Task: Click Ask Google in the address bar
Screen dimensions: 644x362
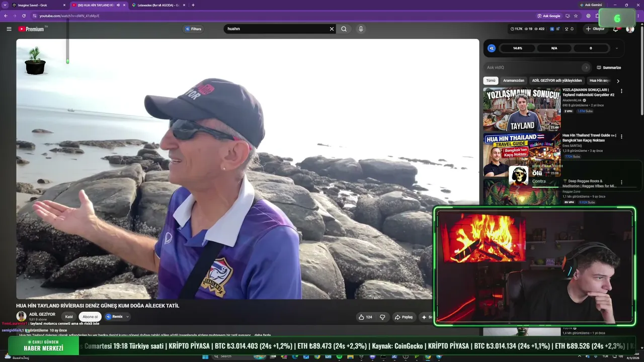Action: (549, 16)
